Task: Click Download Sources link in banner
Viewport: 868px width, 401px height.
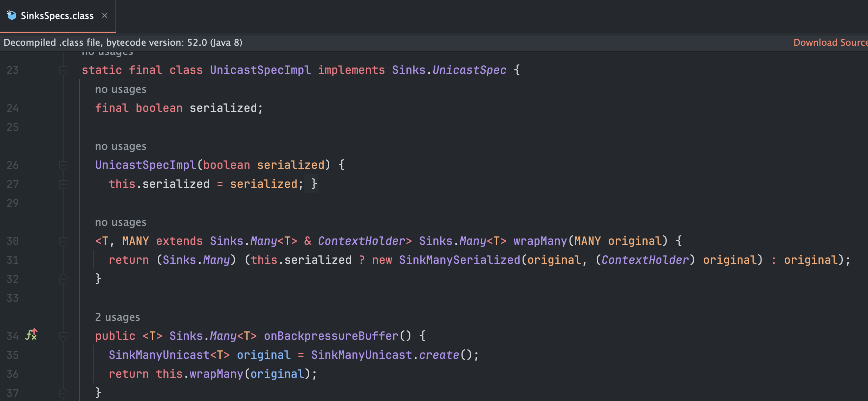Action: [x=830, y=43]
